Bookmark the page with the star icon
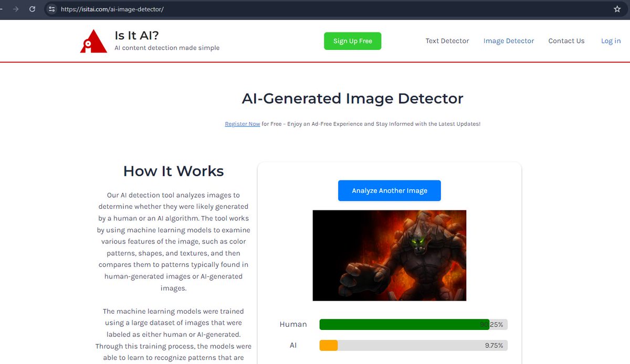630x364 pixels. coord(617,9)
